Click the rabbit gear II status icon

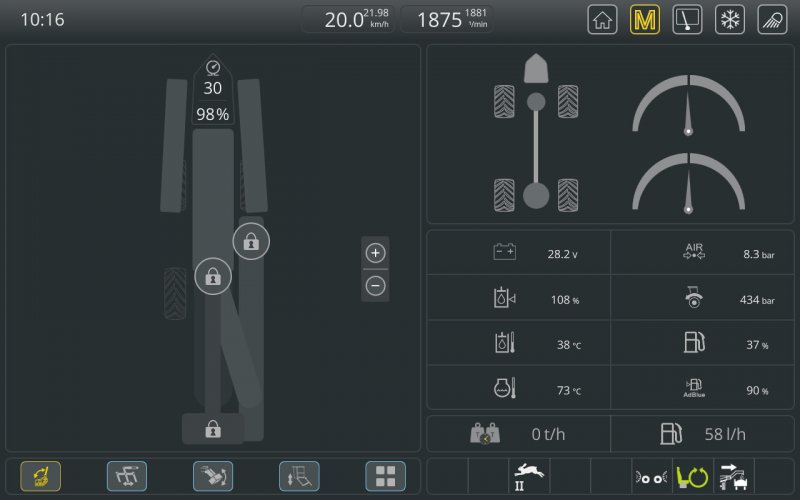click(529, 477)
